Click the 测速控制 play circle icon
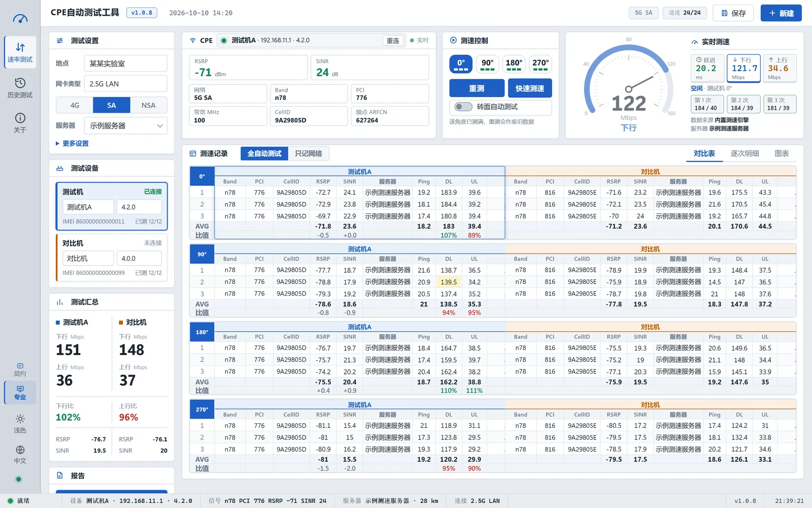Image resolution: width=812 pixels, height=508 pixels. pyautogui.click(x=453, y=41)
